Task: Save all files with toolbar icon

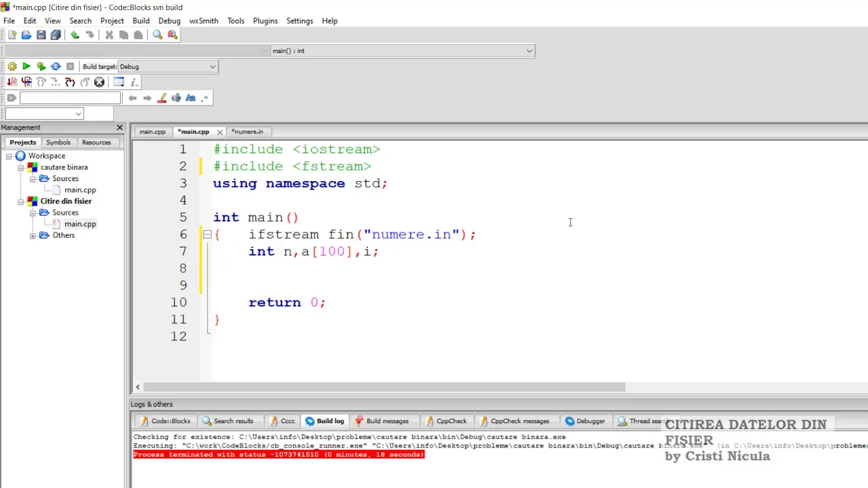Action: tap(56, 35)
